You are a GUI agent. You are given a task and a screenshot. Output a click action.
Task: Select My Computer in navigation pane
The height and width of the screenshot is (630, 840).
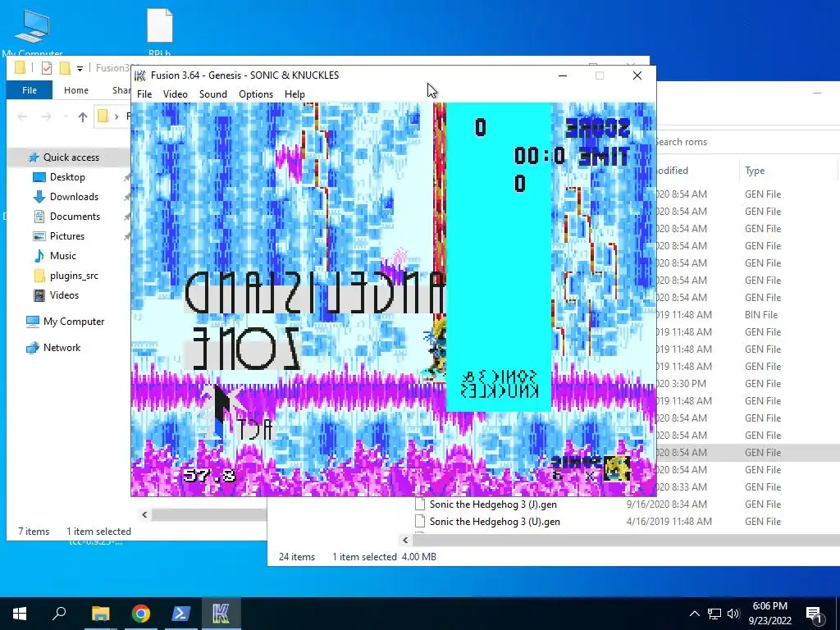(x=74, y=322)
